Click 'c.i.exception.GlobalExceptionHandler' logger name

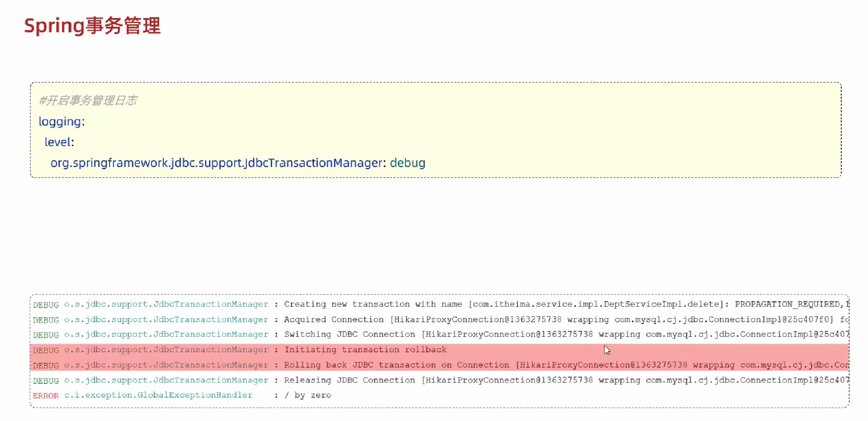[158, 395]
